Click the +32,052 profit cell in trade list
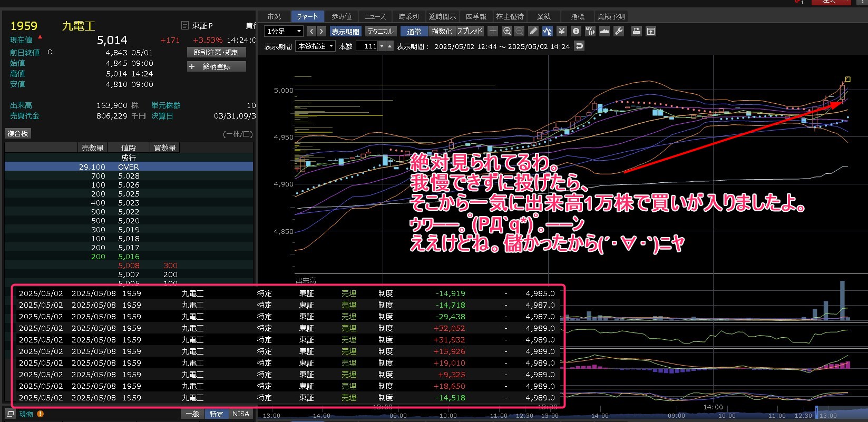Screen dimensions: 868x422 point(449,328)
